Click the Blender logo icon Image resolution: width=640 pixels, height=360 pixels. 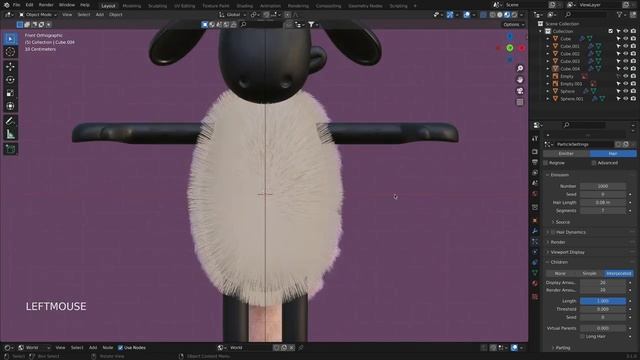pos(6,5)
